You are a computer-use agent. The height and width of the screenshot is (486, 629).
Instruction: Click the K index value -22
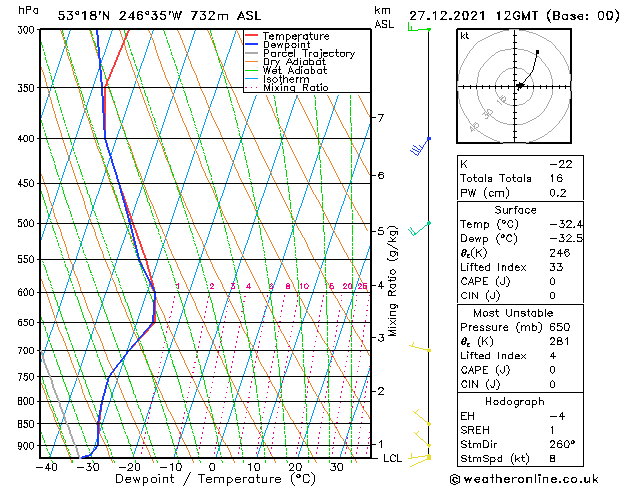coord(561,164)
